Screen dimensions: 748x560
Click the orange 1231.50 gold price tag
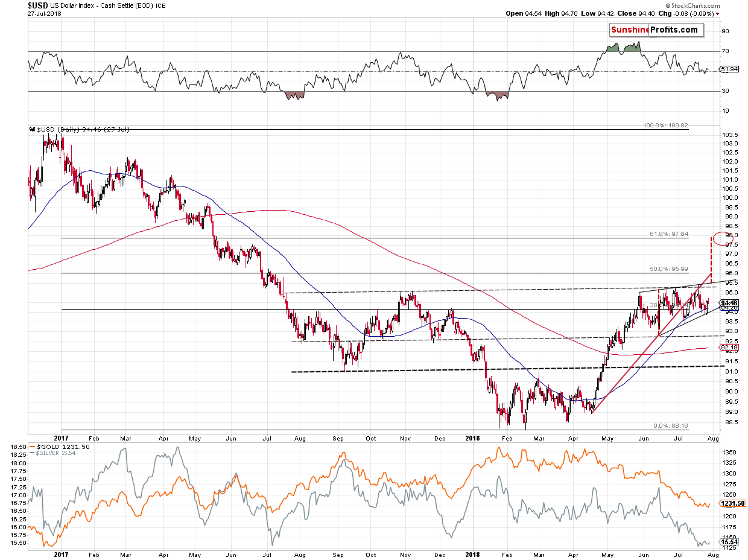point(732,503)
